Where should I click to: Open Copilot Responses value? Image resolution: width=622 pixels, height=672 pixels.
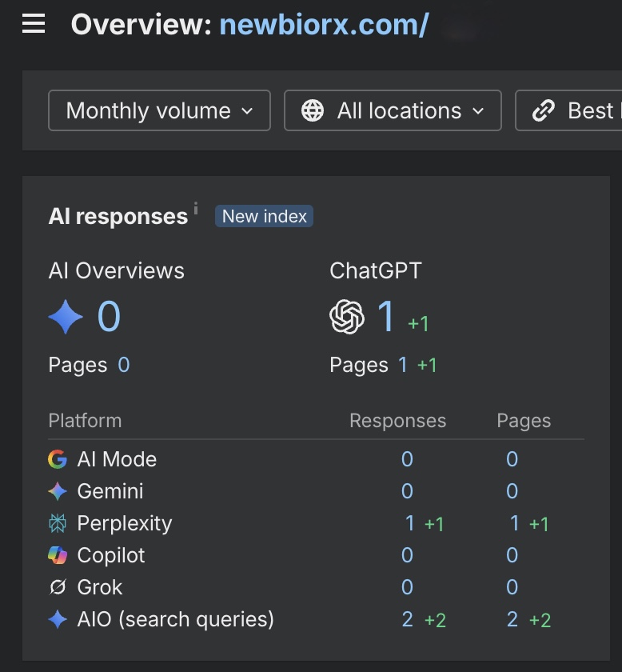click(407, 555)
